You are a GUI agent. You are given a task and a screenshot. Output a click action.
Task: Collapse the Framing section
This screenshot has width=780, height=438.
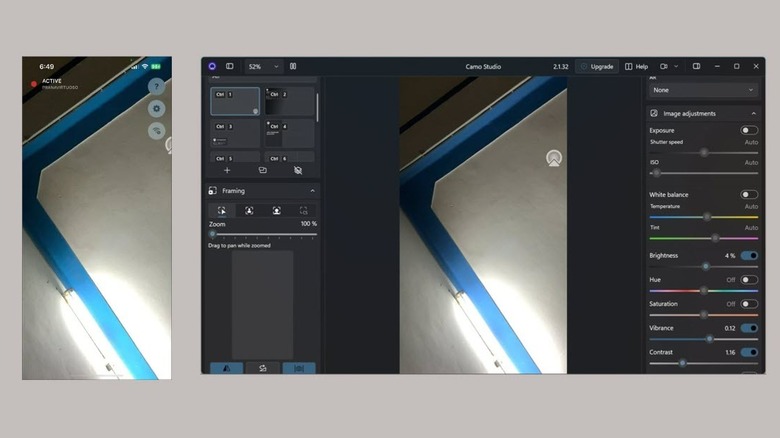312,190
